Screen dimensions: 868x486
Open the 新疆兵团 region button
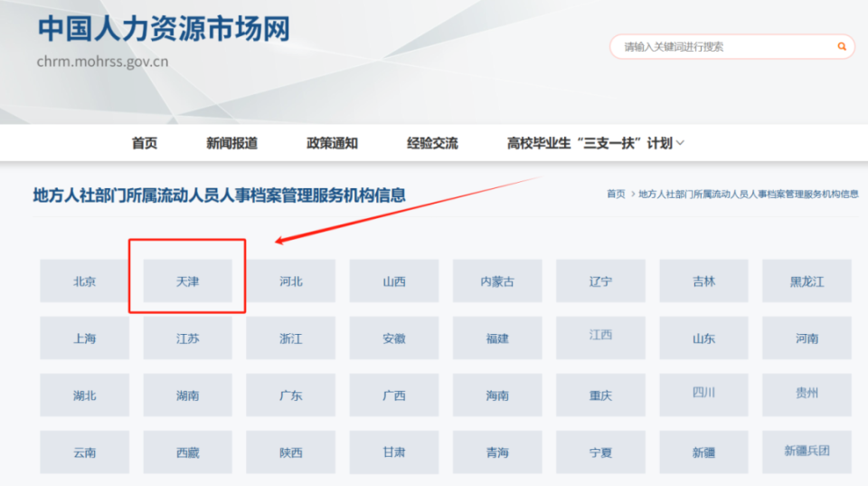click(807, 453)
